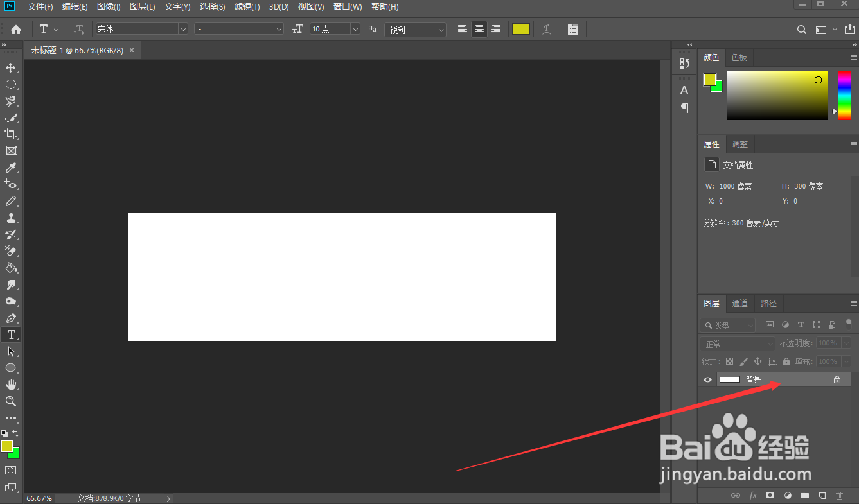The image size is (859, 504).
Task: Open the collapsed Character panel icon
Action: tap(685, 91)
